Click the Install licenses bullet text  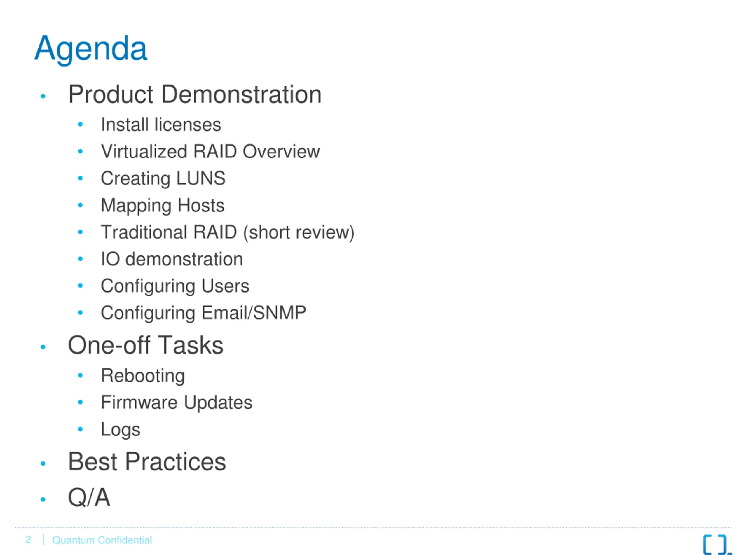[161, 125]
